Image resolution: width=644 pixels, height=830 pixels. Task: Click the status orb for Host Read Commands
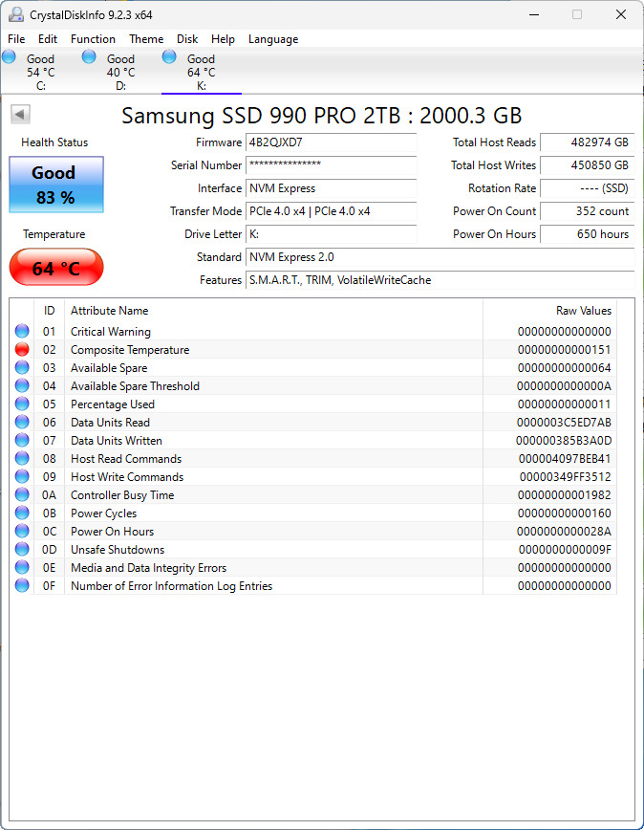pos(22,458)
